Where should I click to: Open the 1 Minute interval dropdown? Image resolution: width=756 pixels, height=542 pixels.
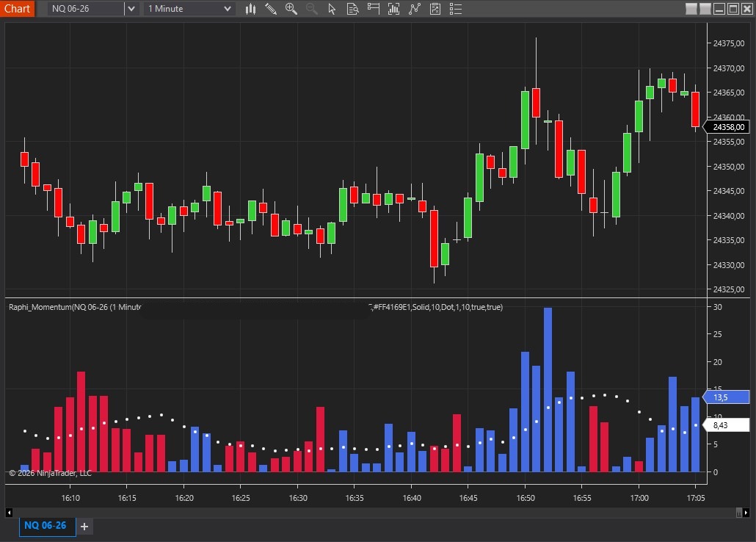point(189,9)
